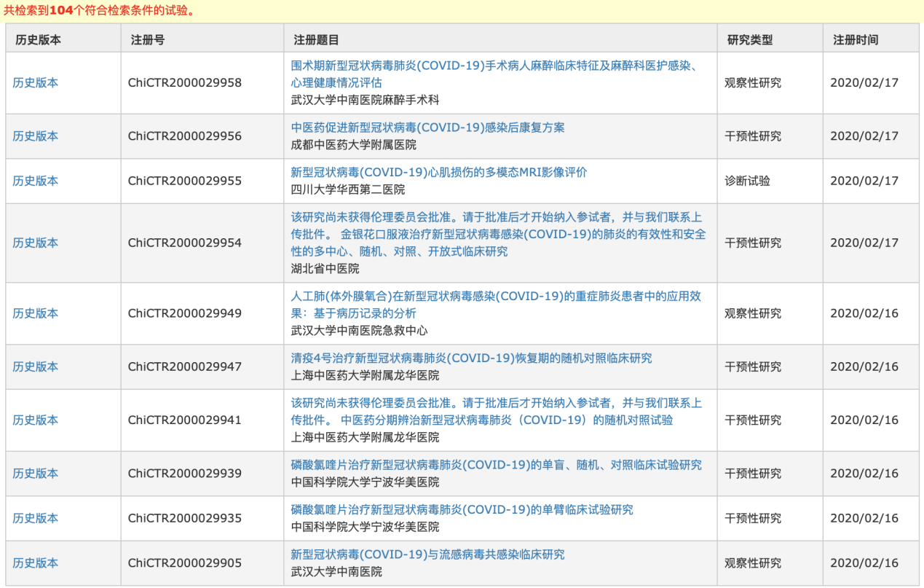Viewport: 924px width, 588px height.
Task: Open 磷酸氯喹片 单盲、随机、对照 trial link
Action: (496, 465)
